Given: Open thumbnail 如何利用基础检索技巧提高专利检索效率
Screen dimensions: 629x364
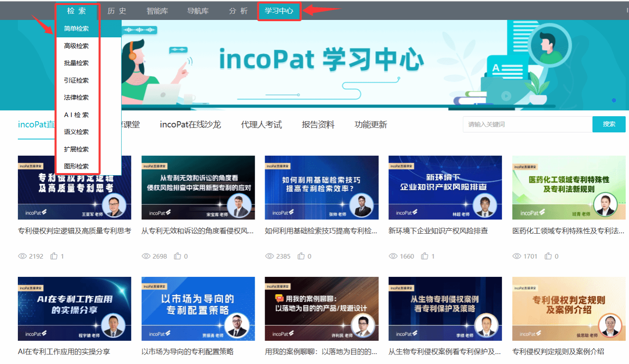Looking at the screenshot, I should click(x=322, y=188).
